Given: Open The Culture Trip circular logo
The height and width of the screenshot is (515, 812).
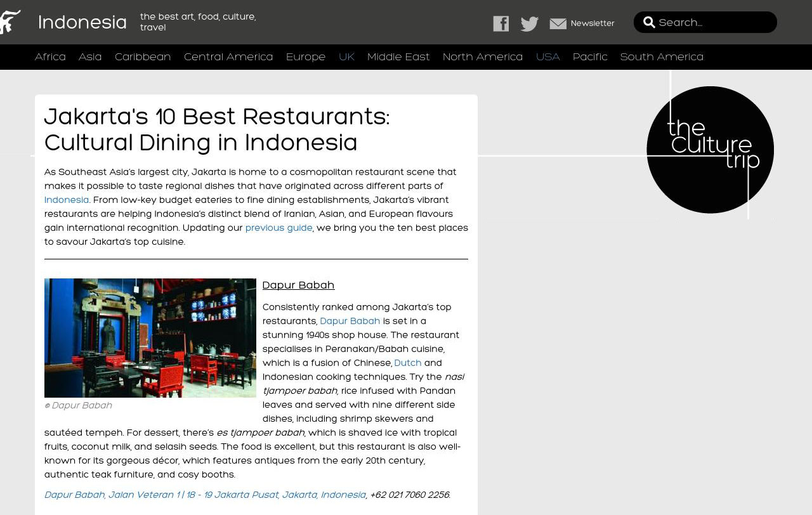Looking at the screenshot, I should 710,150.
